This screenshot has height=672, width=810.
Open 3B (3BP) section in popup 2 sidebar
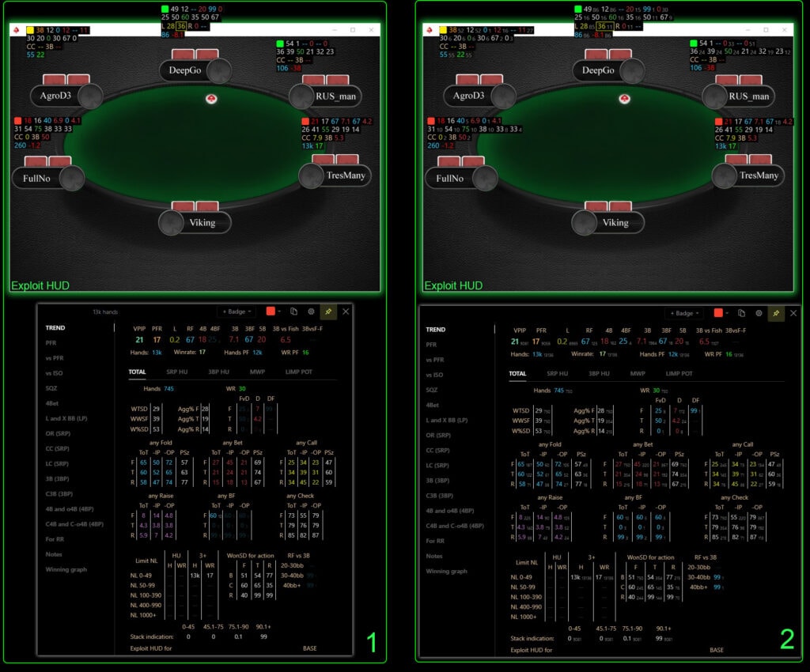point(438,481)
